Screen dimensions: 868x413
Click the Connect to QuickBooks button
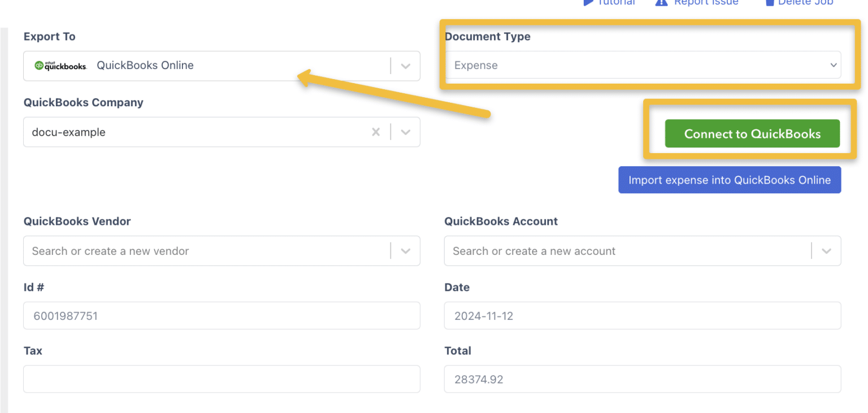pyautogui.click(x=752, y=133)
